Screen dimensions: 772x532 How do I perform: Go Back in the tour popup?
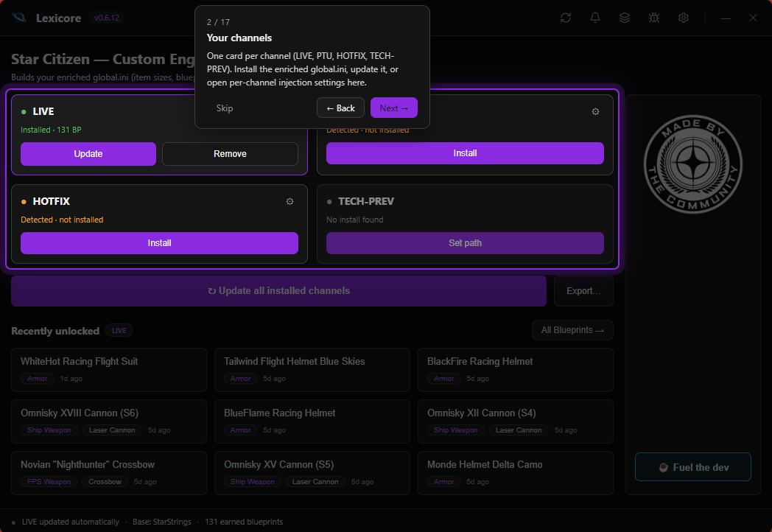[341, 108]
